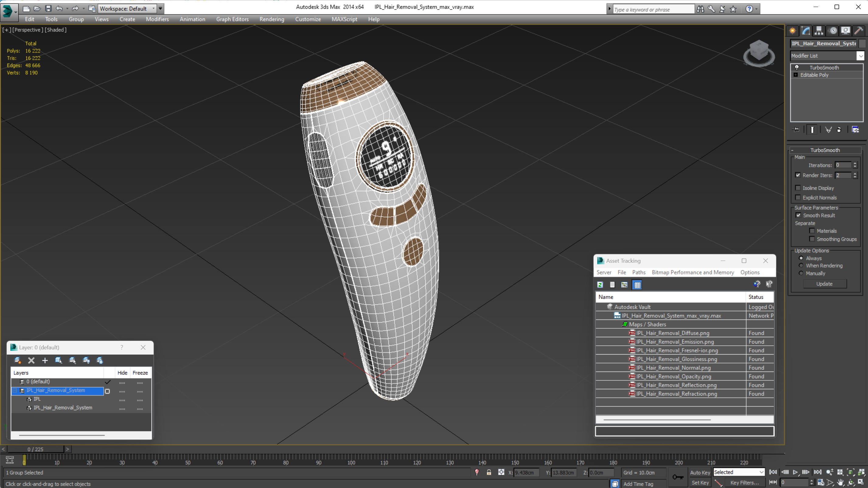Click Make Unique icon in modifier stack

(x=828, y=130)
